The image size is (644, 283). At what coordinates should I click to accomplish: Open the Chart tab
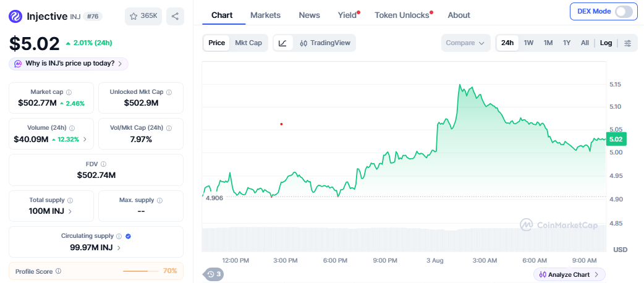[222, 15]
